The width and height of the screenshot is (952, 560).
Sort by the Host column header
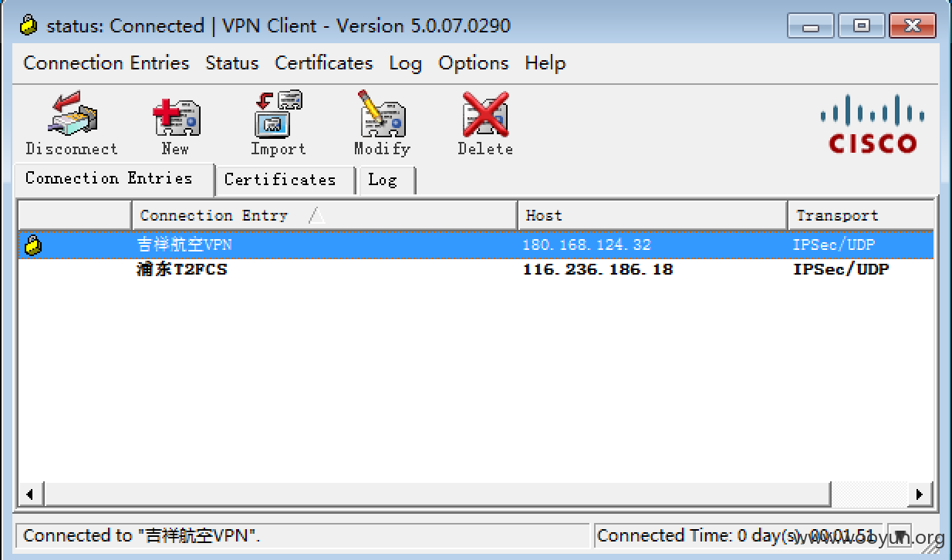653,215
